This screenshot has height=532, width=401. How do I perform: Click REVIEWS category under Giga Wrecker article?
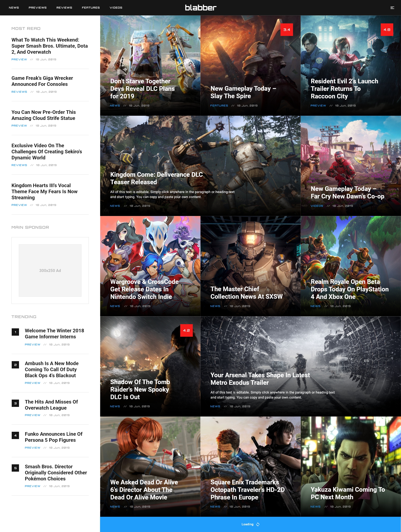tap(19, 92)
